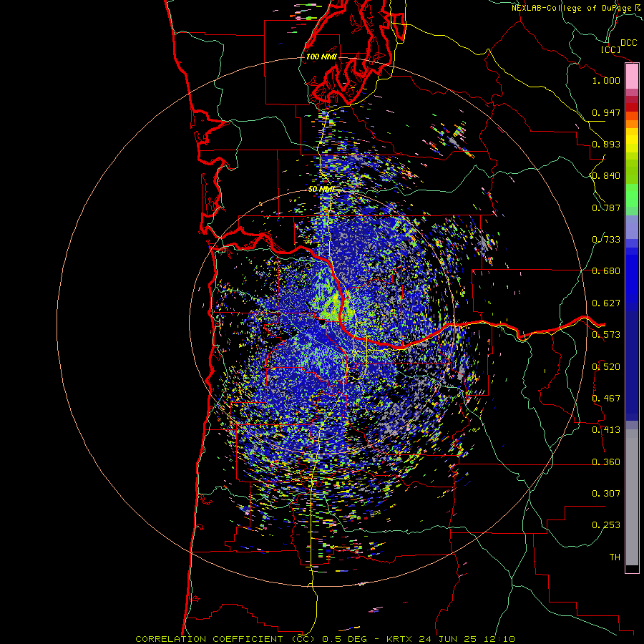Click the pink segment of the color bar
644x644 pixels.
(632, 77)
